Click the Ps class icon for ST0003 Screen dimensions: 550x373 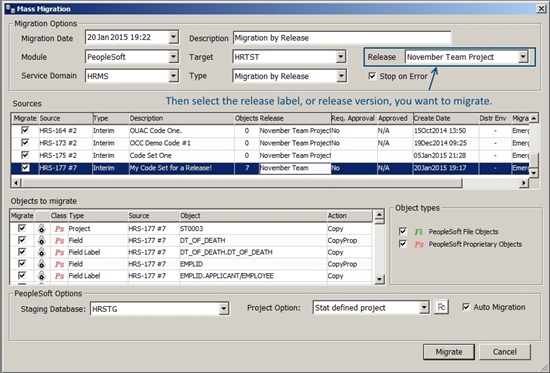[x=60, y=229]
